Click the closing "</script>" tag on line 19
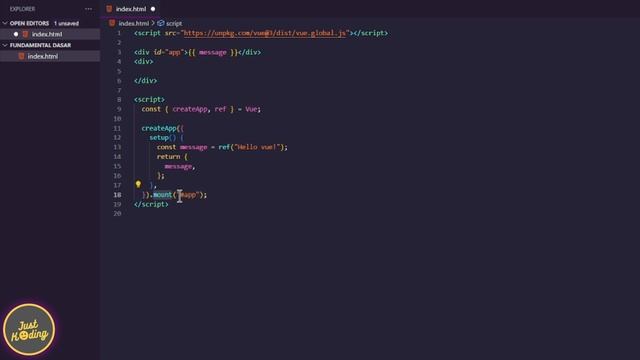 pyautogui.click(x=151, y=204)
